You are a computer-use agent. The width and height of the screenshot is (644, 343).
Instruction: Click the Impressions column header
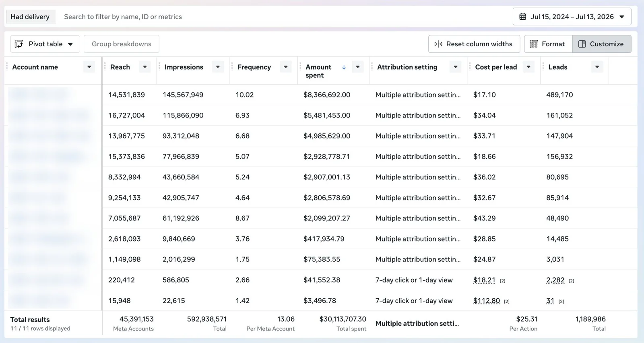(184, 67)
